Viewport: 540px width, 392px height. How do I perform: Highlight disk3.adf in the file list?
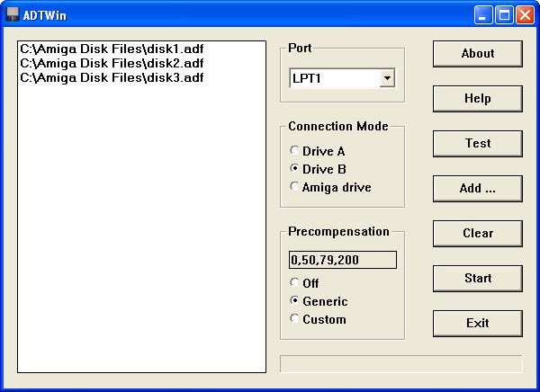112,77
